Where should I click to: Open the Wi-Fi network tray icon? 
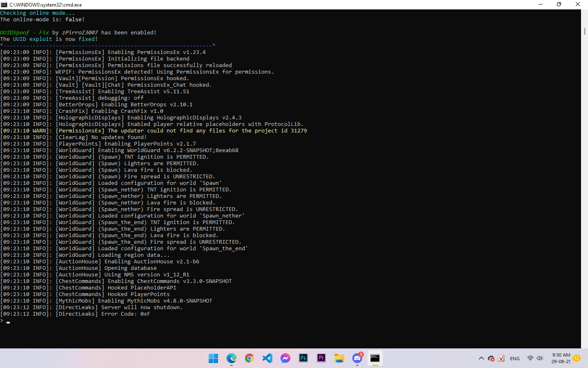pyautogui.click(x=530, y=359)
